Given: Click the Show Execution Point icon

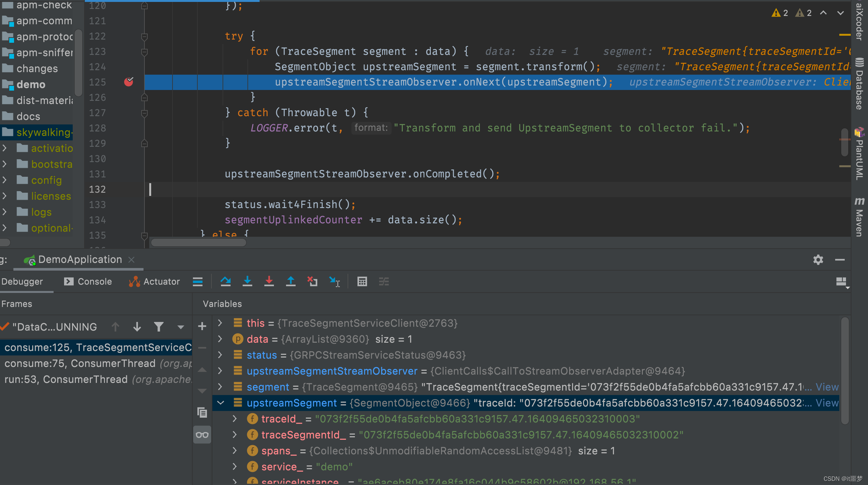Looking at the screenshot, I should pos(198,281).
